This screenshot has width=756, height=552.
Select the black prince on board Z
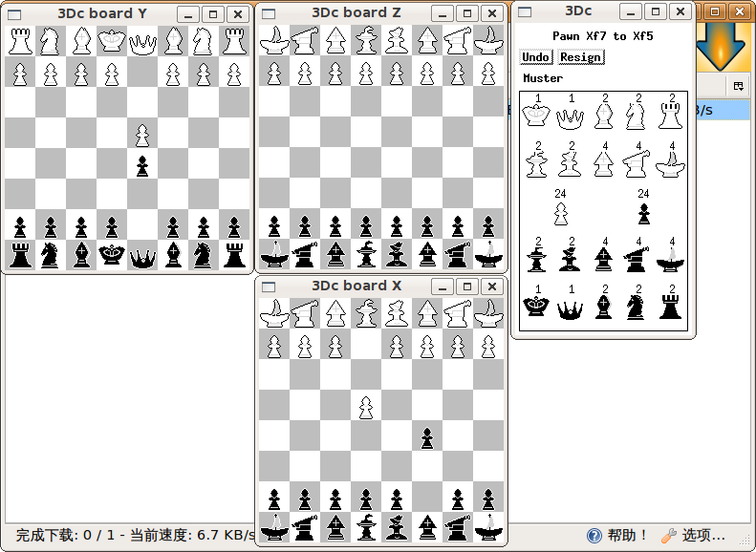(x=366, y=254)
